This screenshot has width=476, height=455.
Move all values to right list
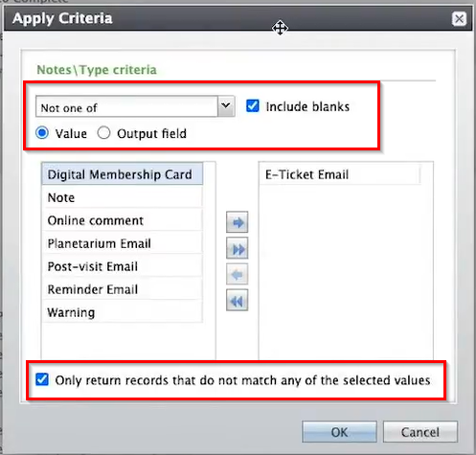[237, 248]
